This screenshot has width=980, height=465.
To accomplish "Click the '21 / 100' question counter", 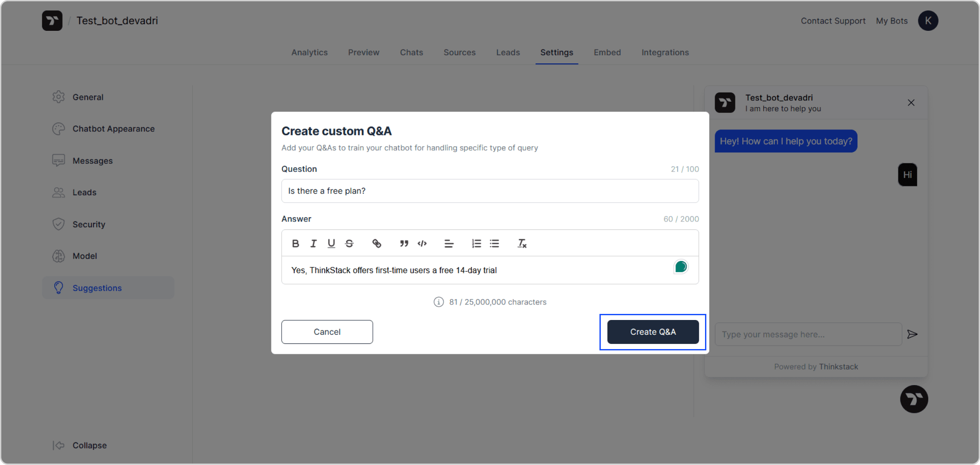I will tap(685, 169).
